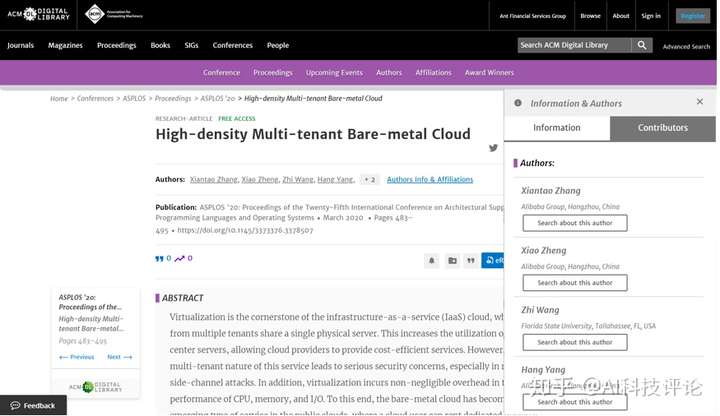
Task: Select Affiliations in the purple bar
Action: tap(433, 73)
